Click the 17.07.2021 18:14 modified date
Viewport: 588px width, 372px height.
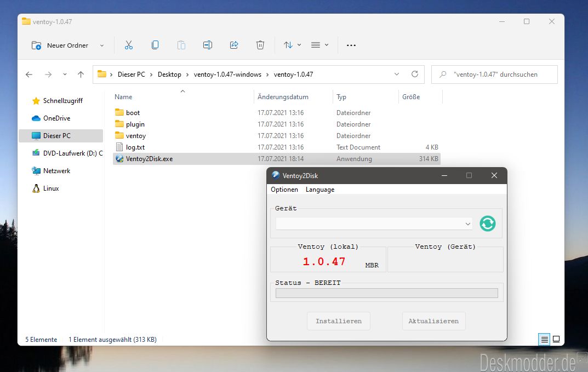click(281, 159)
